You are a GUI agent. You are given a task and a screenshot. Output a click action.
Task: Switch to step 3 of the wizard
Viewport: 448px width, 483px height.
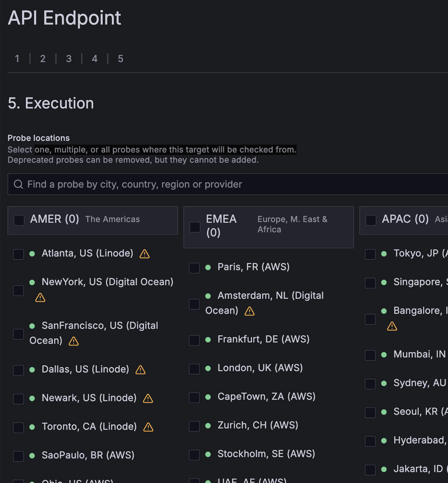(x=69, y=59)
